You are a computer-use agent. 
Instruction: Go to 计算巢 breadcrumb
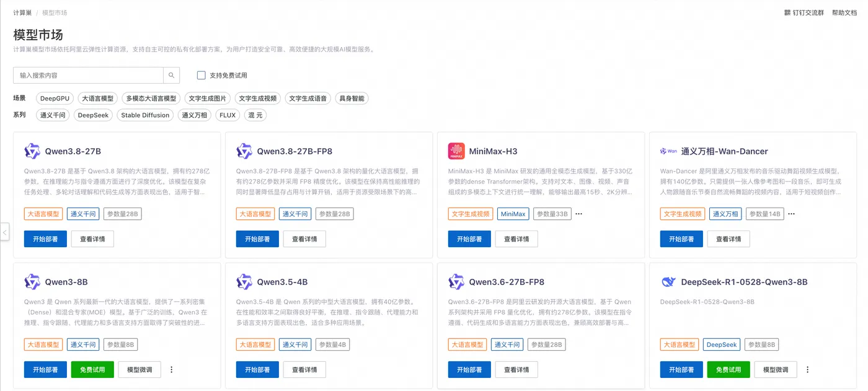(x=22, y=12)
